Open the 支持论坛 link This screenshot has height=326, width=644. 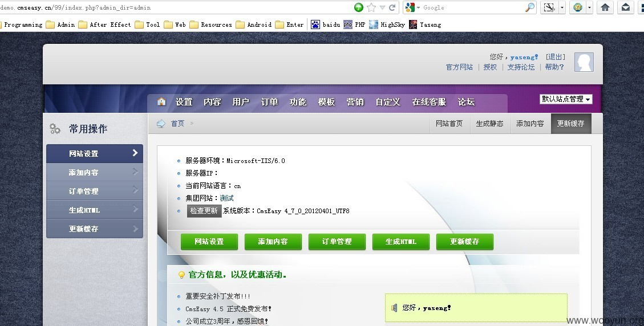[521, 67]
